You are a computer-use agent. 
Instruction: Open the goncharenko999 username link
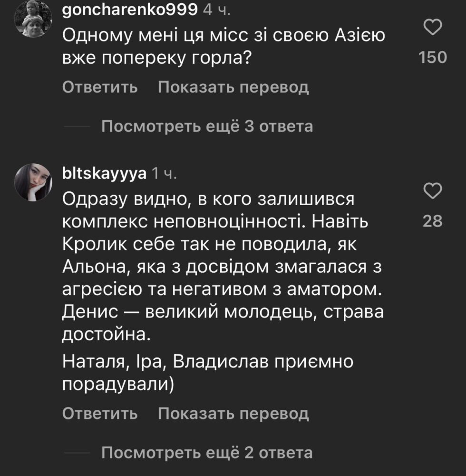[x=130, y=10]
